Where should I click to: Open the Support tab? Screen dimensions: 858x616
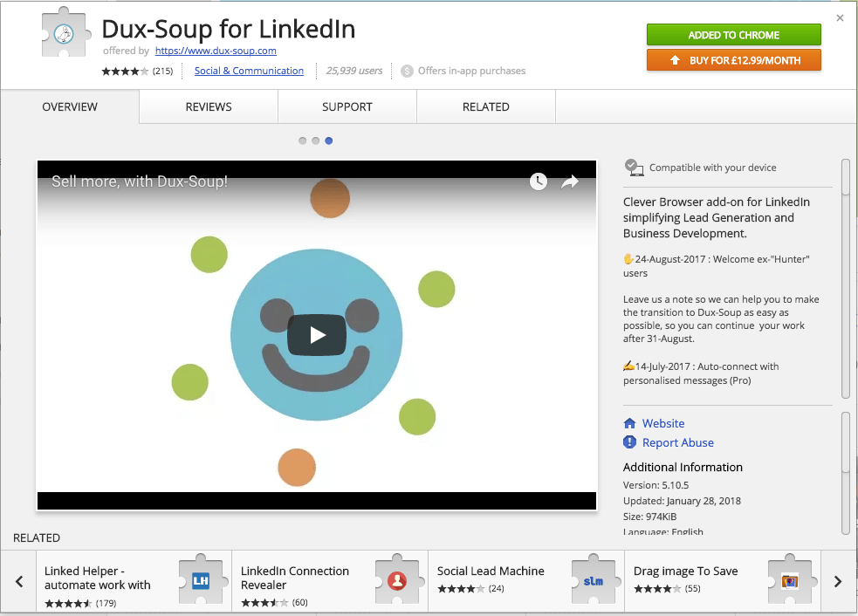pos(347,106)
